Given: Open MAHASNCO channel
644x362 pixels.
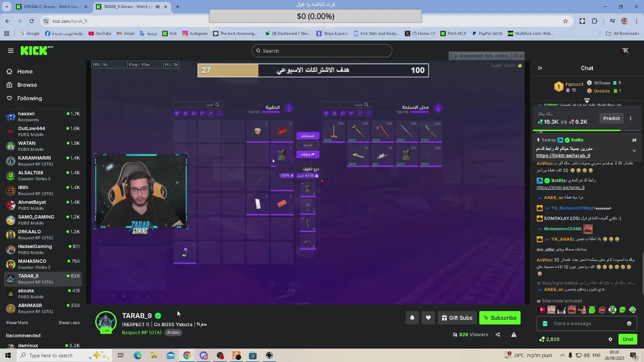Looking at the screenshot, I should click(43, 264).
